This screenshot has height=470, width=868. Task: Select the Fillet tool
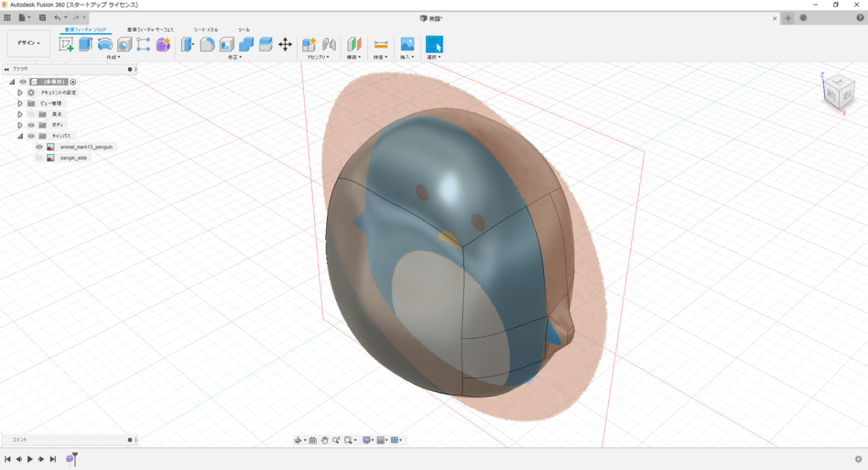(x=207, y=45)
